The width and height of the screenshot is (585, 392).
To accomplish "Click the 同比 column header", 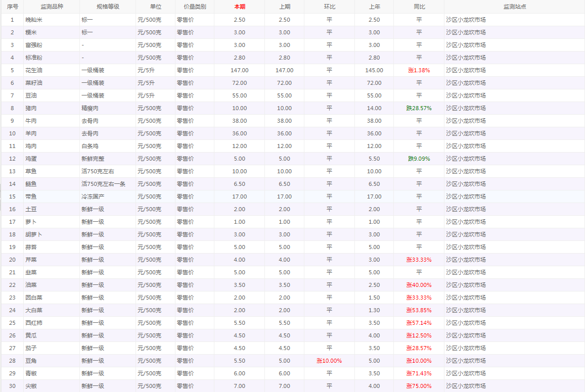I will pos(419,7).
